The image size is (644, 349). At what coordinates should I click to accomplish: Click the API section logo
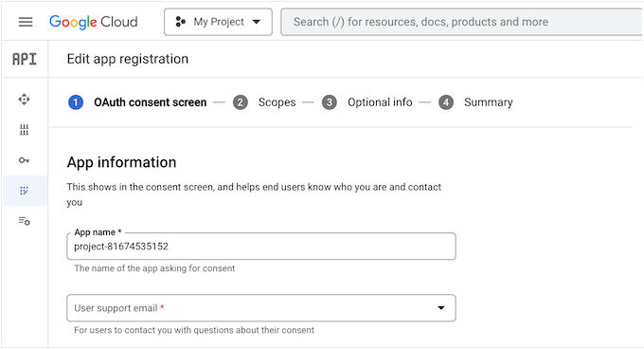point(25,59)
